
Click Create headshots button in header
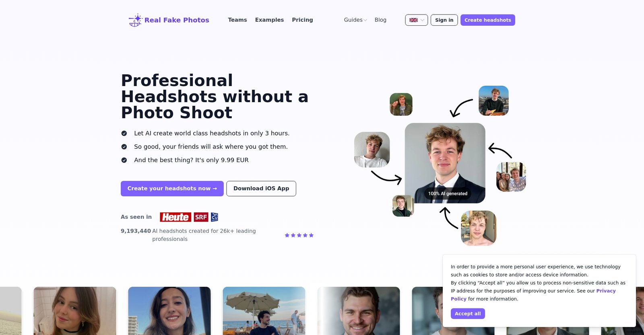tap(487, 20)
